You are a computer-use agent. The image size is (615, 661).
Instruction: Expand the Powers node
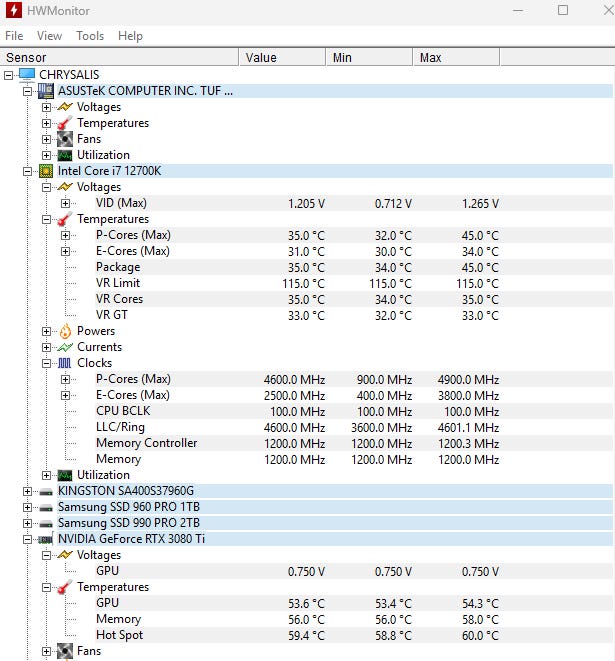tap(46, 331)
